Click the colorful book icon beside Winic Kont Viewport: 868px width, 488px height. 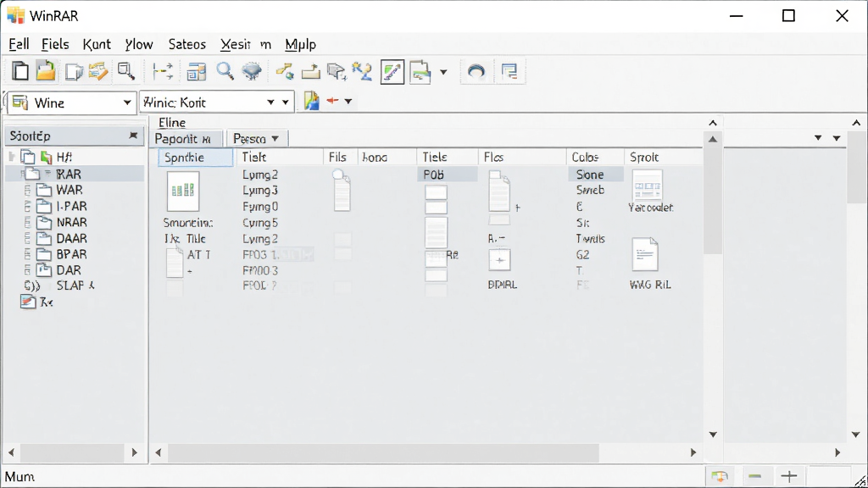[x=312, y=101]
